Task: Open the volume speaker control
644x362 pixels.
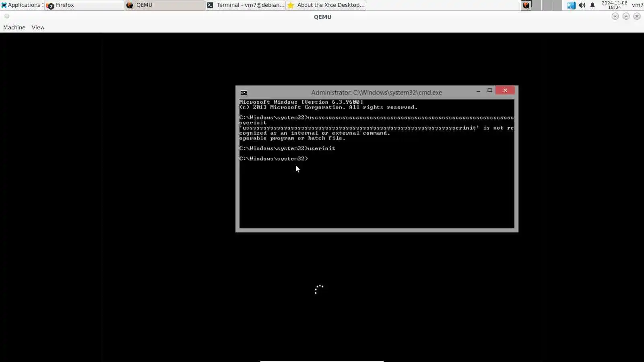Action: tap(582, 5)
